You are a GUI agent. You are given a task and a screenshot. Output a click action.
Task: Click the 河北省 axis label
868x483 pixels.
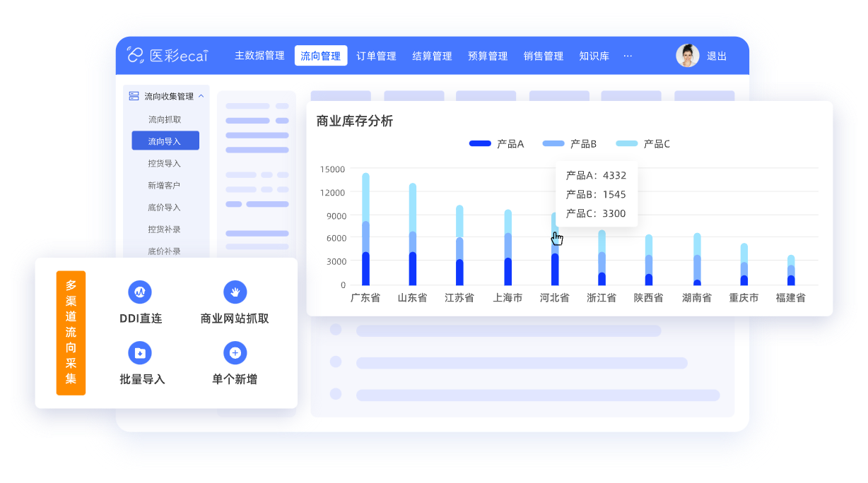[x=554, y=298]
